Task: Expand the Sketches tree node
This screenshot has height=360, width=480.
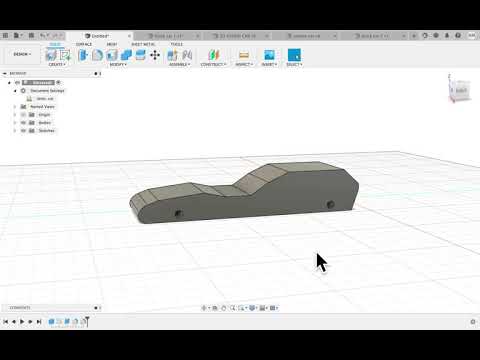Action: tap(15, 131)
